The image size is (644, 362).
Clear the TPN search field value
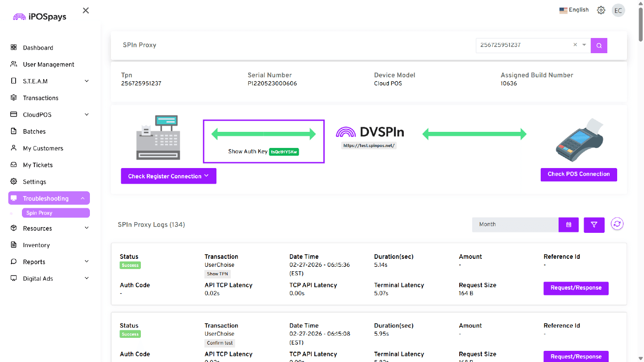[575, 45]
